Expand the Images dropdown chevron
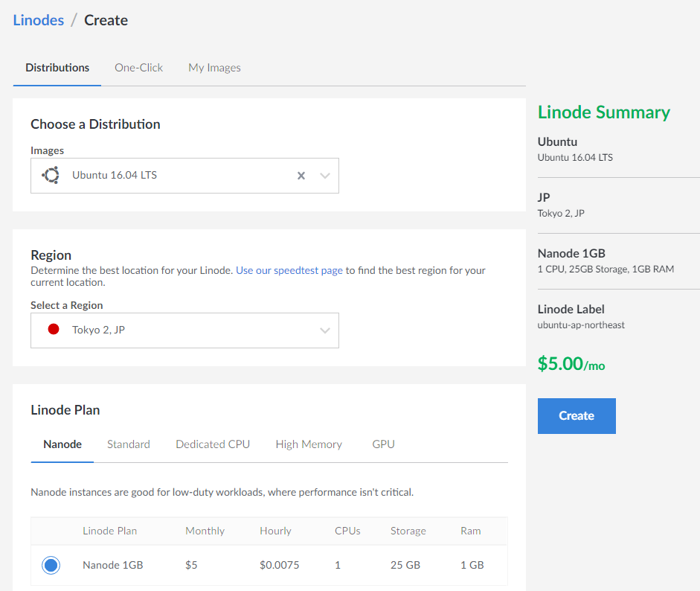700x591 pixels. pyautogui.click(x=325, y=176)
